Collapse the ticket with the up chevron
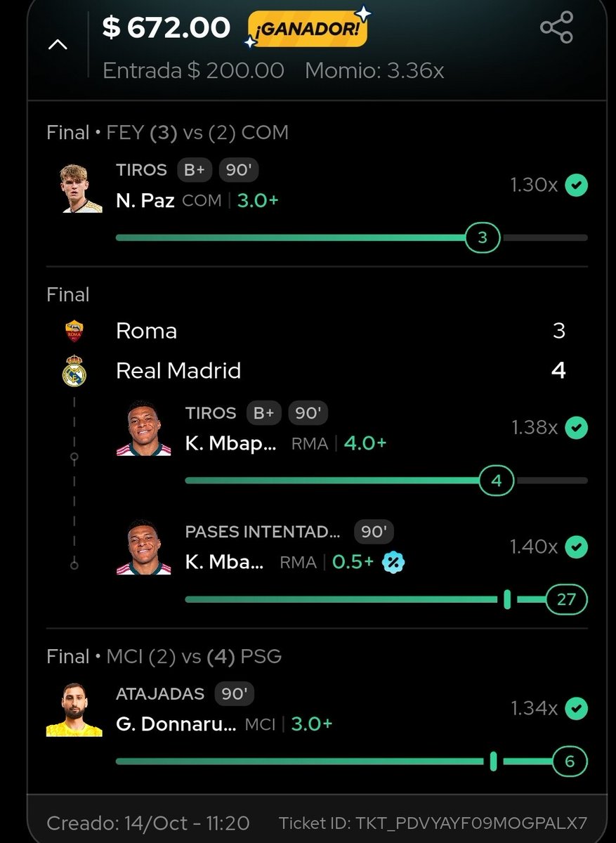This screenshot has height=843, width=616. click(x=58, y=44)
